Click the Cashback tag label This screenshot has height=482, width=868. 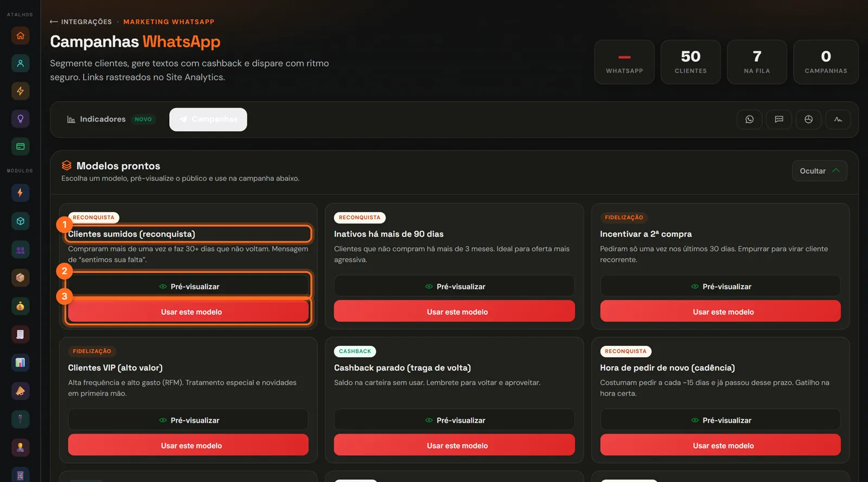coord(355,352)
